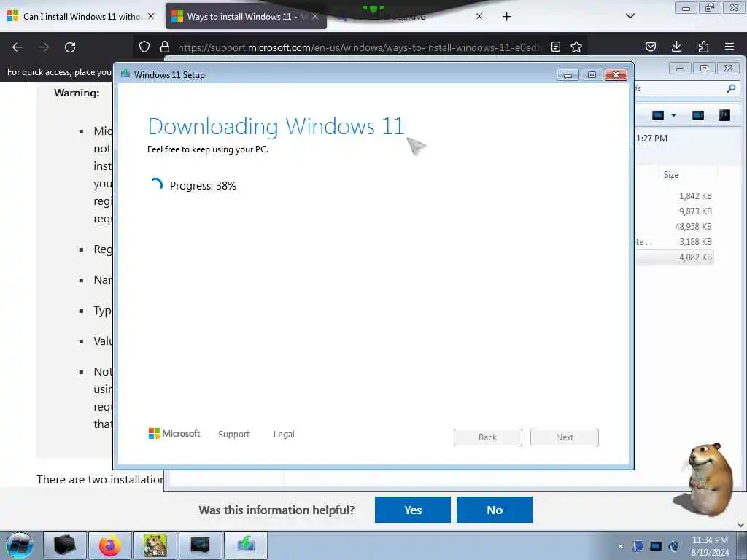Open Firefox hamburger menu
This screenshot has width=747, height=560.
click(729, 47)
